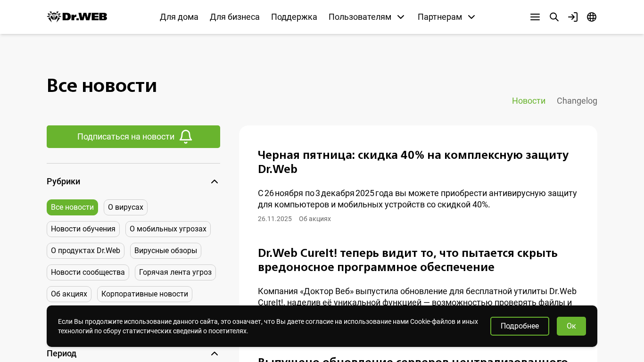Click the Black Friday article summary text
Screen dimensions: 644x362
[417, 199]
